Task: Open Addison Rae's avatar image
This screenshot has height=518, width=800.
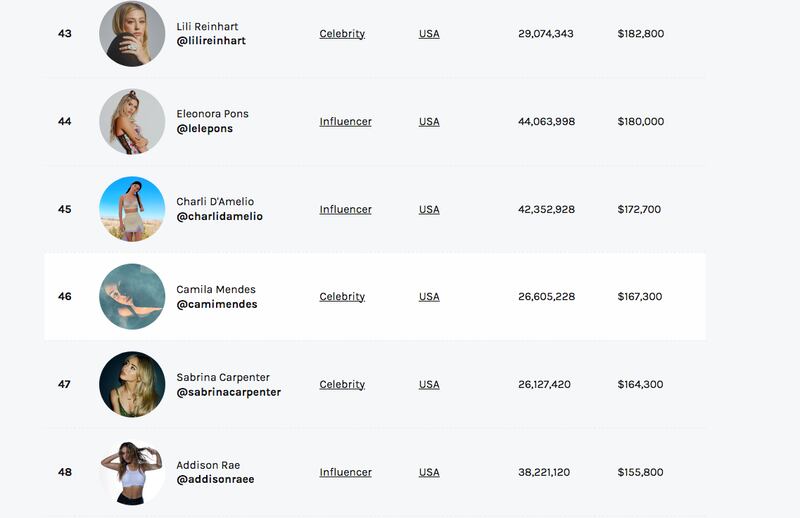Action: [132, 472]
